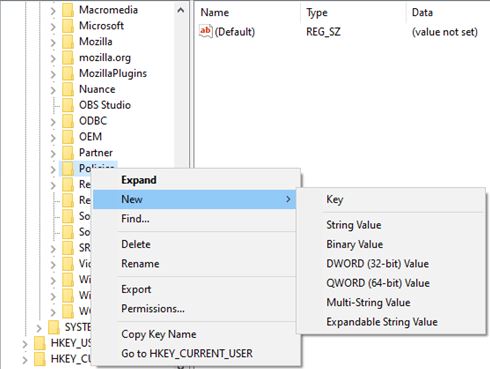
Task: Click the Microsoft folder icon
Action: tap(68, 26)
